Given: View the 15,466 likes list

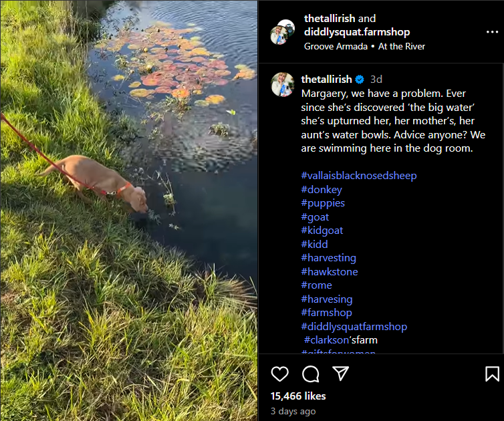Looking at the screenshot, I should point(298,396).
